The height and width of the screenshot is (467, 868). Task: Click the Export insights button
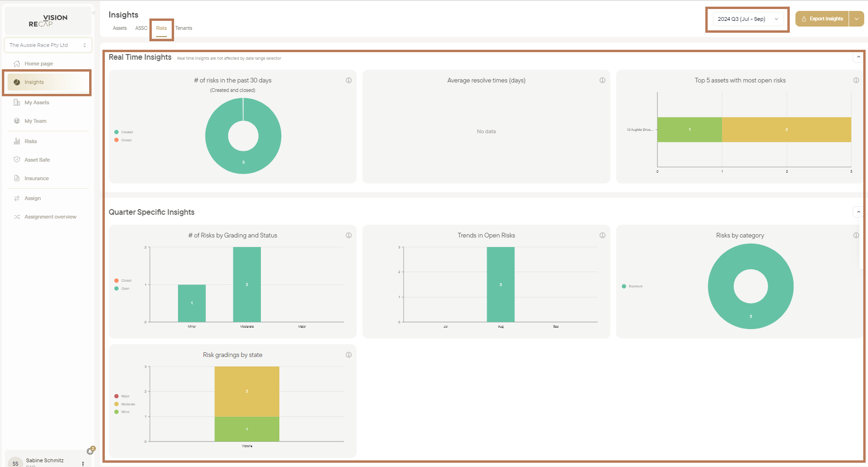click(822, 19)
